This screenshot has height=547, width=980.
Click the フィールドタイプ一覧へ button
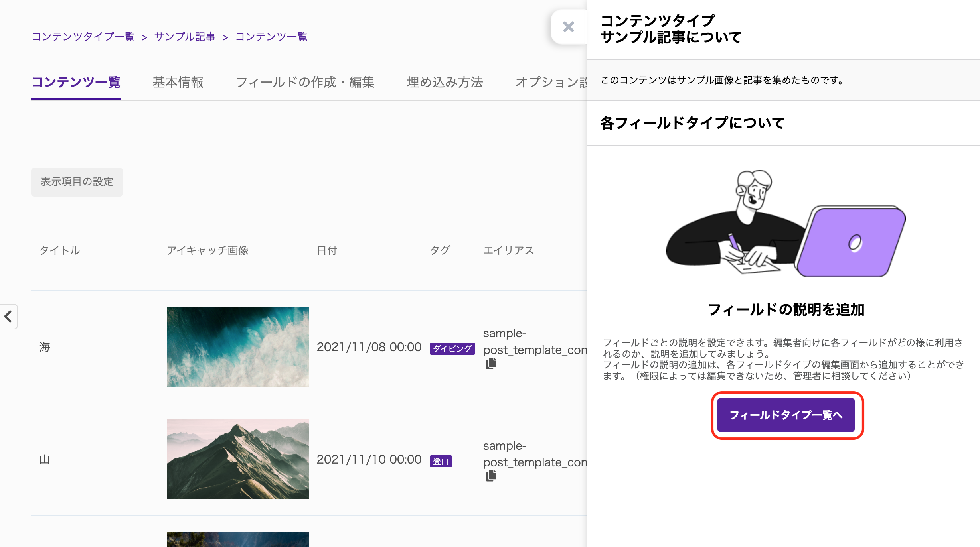pyautogui.click(x=786, y=415)
